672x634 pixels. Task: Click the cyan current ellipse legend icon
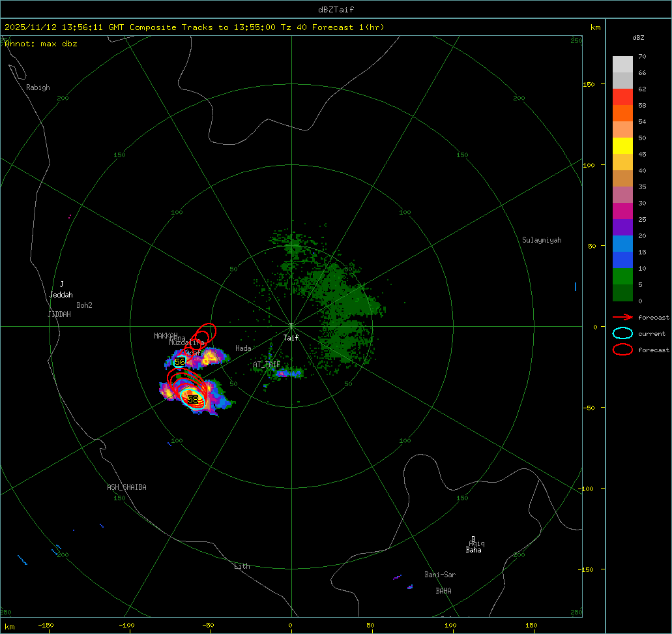(x=622, y=333)
